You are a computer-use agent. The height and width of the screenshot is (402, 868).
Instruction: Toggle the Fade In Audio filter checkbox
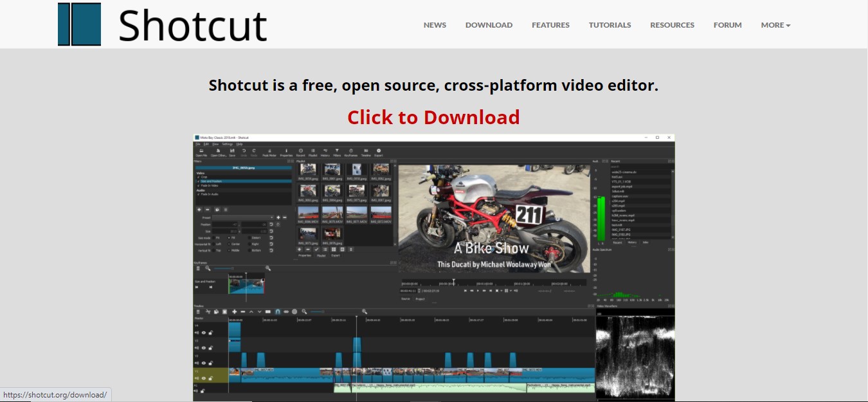[x=198, y=194]
